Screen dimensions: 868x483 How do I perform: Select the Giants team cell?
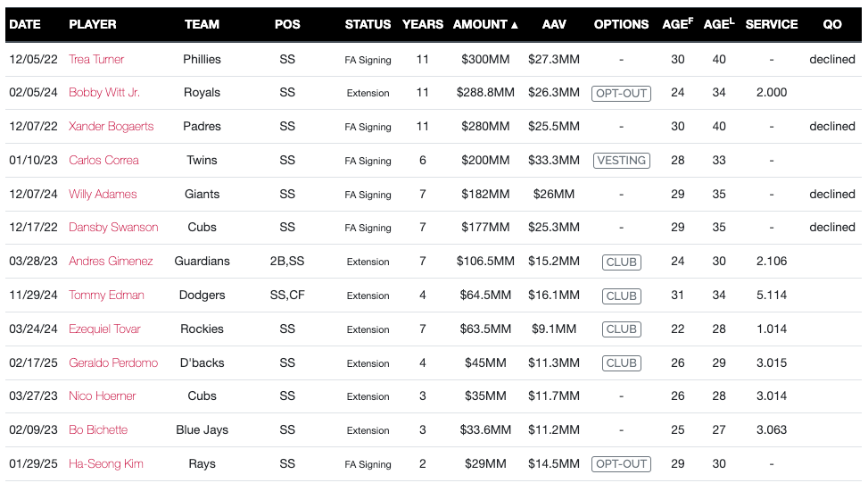point(202,194)
